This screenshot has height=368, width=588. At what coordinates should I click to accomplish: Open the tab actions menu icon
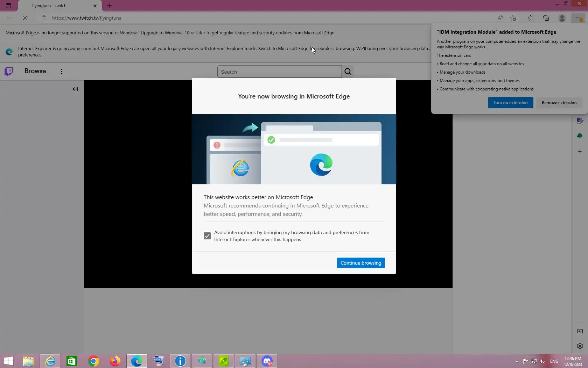pyautogui.click(x=8, y=6)
